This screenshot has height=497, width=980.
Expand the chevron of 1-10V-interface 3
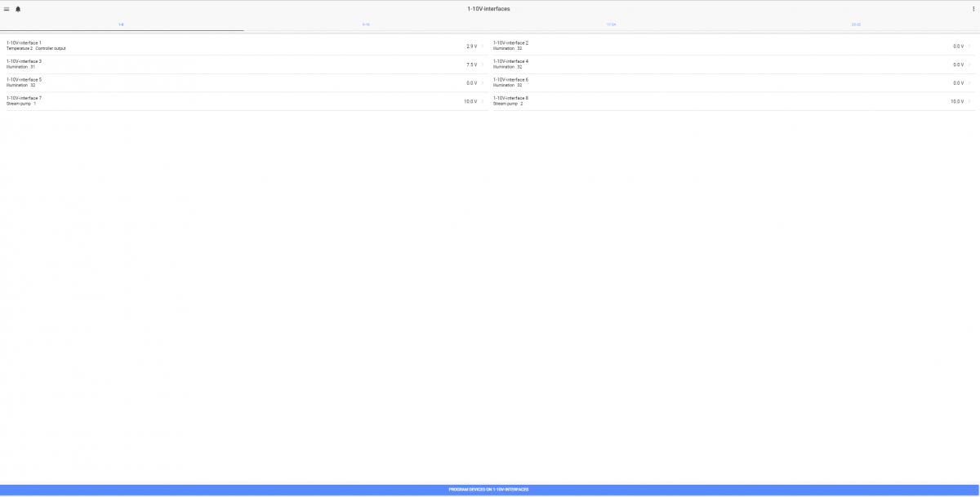[x=483, y=64]
